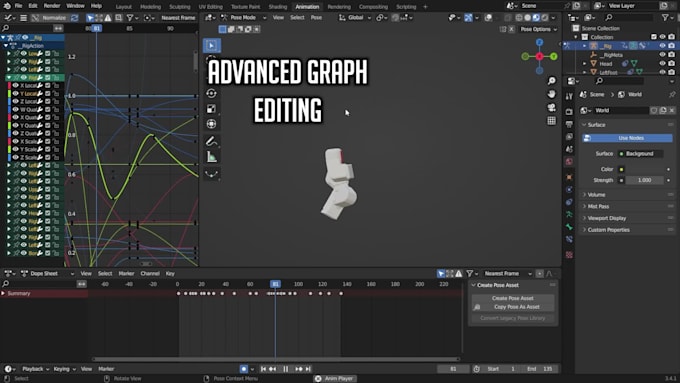This screenshot has height=383, width=680.
Task: Open the Playback dropdown in timeline
Action: 36,369
